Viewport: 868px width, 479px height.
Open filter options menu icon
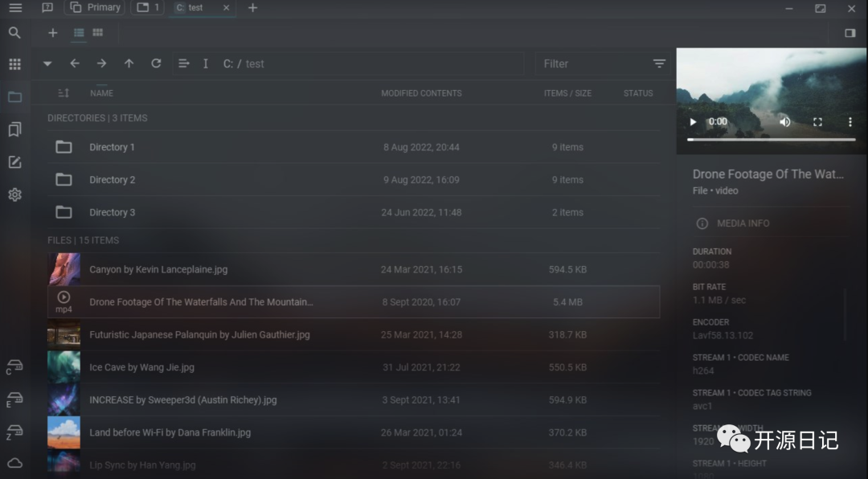659,63
